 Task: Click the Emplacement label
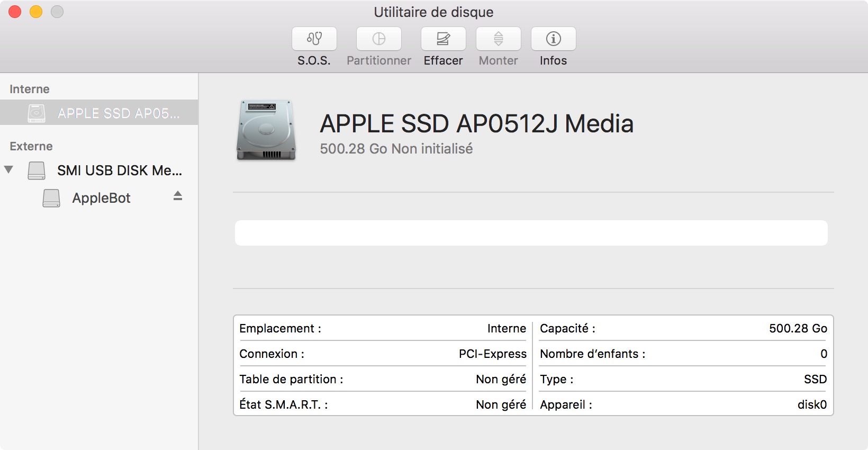pyautogui.click(x=280, y=328)
